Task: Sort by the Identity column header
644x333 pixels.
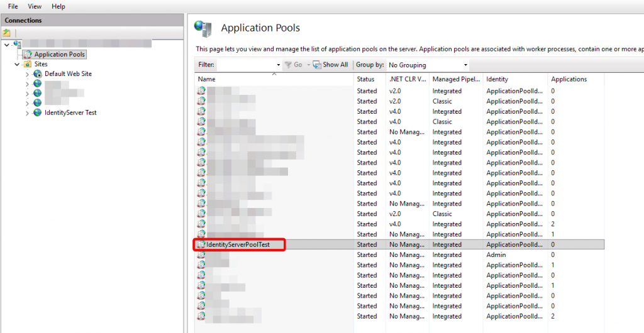Action: coord(497,79)
